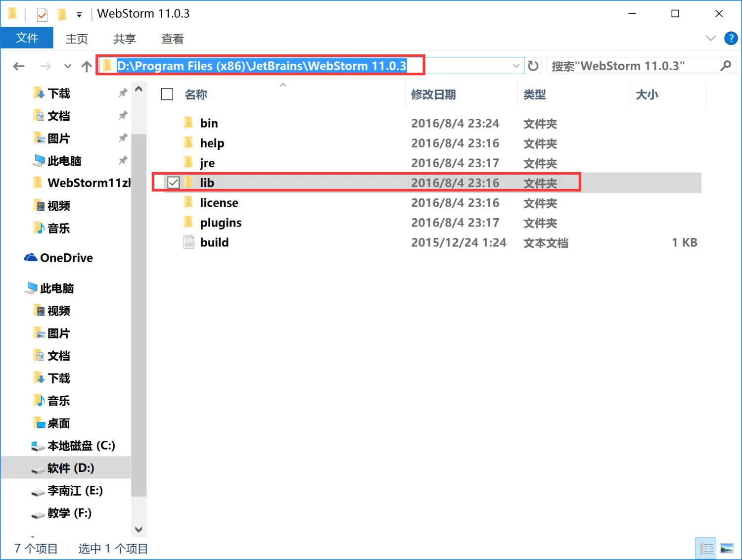Open pinned 图片 in quick access
Viewport: 742px width, 560px height.
(59, 138)
